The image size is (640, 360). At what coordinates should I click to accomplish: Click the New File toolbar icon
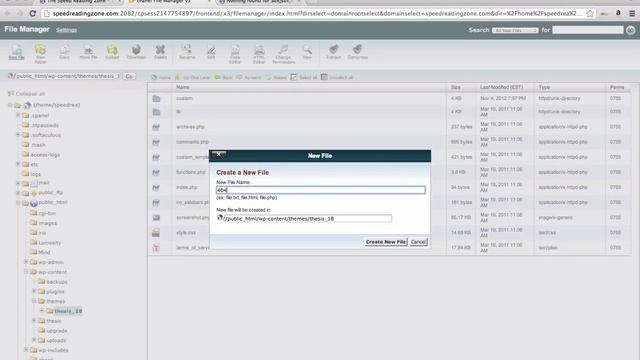pos(16,52)
